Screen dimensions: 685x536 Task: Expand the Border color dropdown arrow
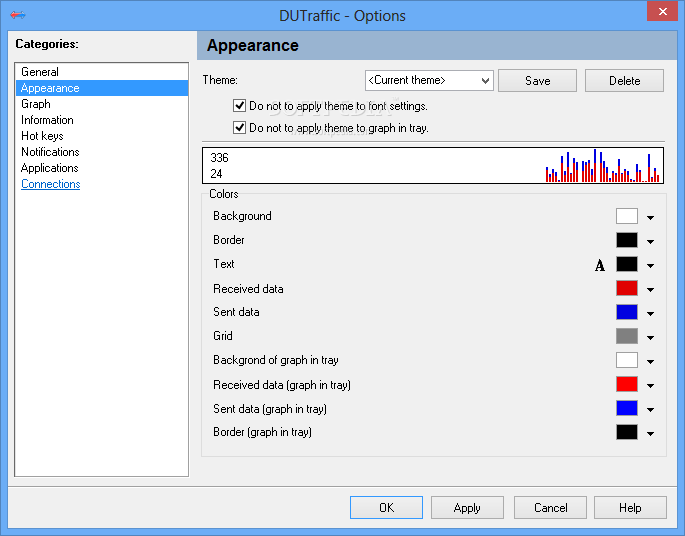pos(650,241)
